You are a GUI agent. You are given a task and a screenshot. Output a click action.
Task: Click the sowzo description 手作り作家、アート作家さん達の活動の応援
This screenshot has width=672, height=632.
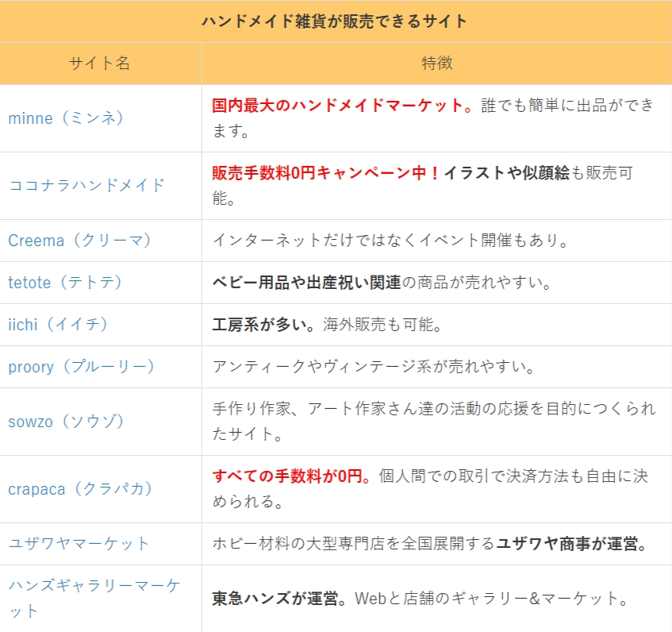coord(371,409)
